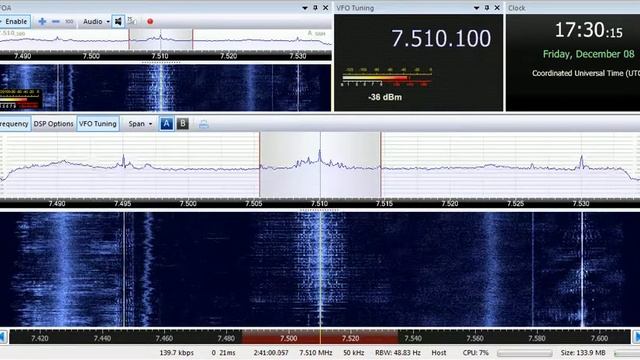Click the 2:41:00.057 elapsed time status
This screenshot has height=360, width=640.
tap(271, 353)
